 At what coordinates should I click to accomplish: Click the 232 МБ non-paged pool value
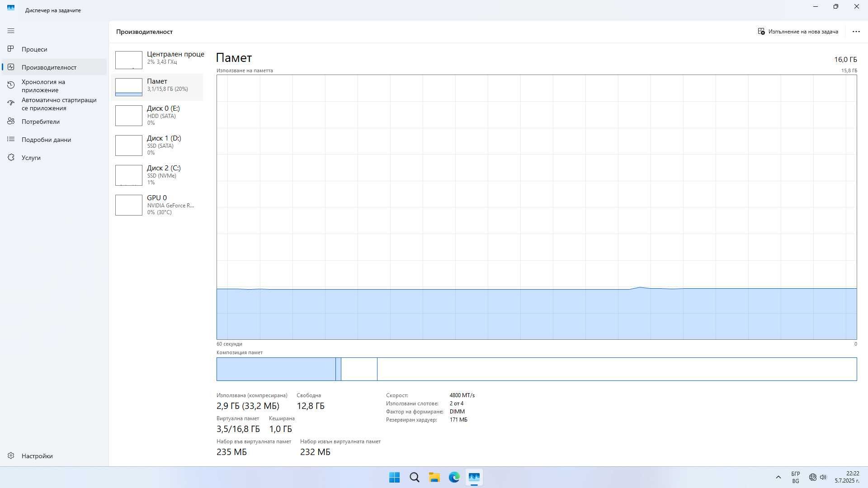(x=315, y=452)
